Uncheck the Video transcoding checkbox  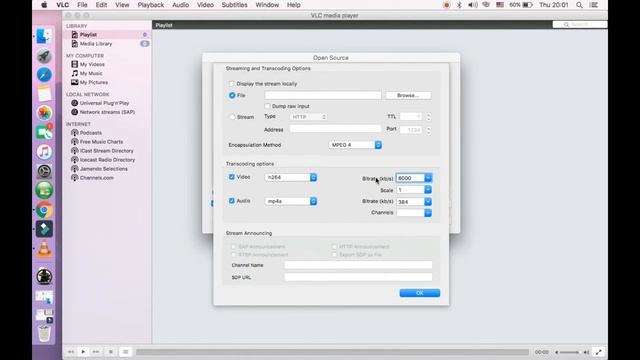tap(232, 177)
